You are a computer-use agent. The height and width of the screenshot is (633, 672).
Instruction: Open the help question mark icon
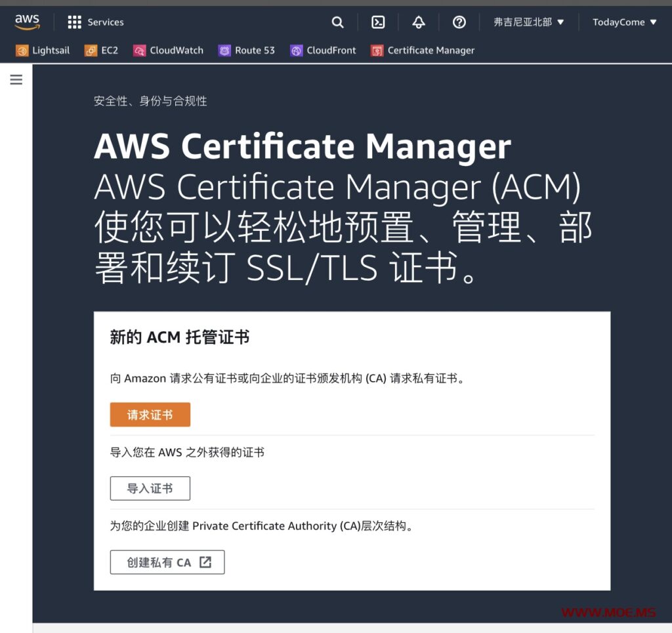pyautogui.click(x=459, y=22)
